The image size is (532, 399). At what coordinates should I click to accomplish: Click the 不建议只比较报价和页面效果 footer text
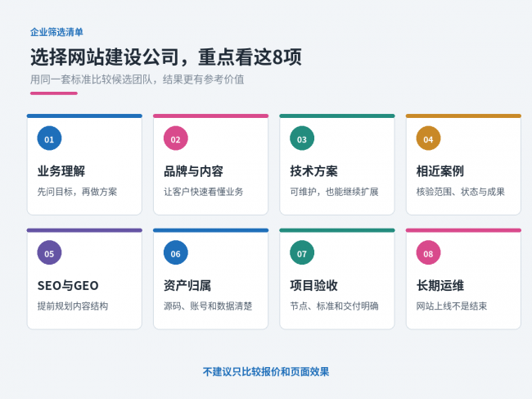(x=266, y=372)
